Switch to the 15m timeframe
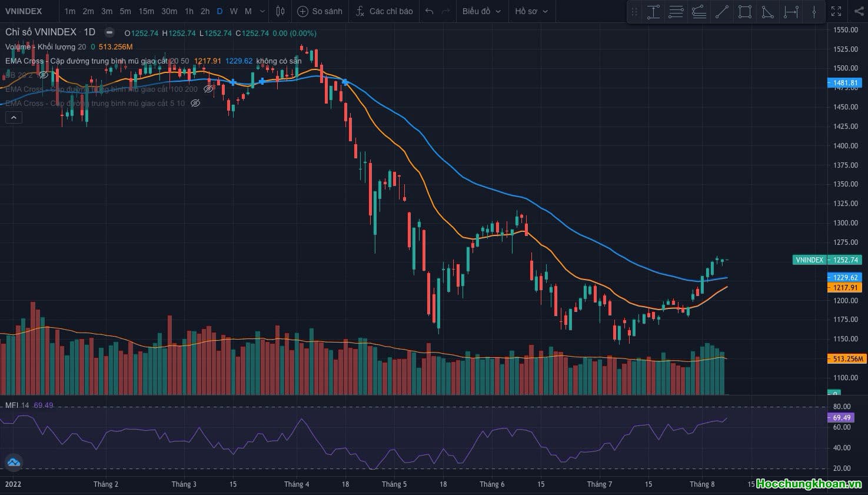Image resolution: width=868 pixels, height=495 pixels. click(146, 11)
